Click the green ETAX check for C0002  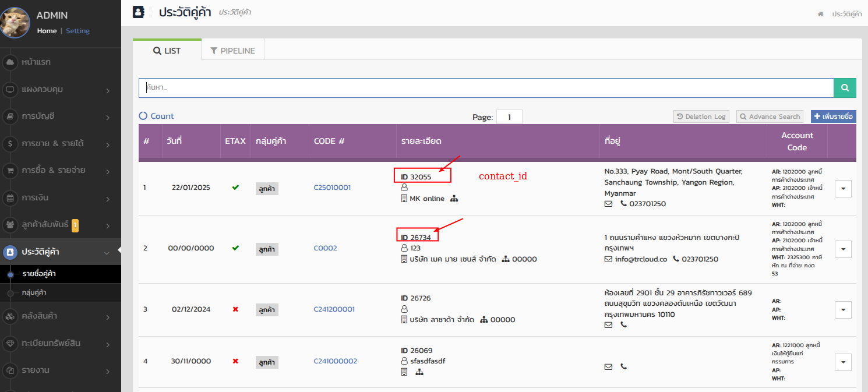(235, 248)
